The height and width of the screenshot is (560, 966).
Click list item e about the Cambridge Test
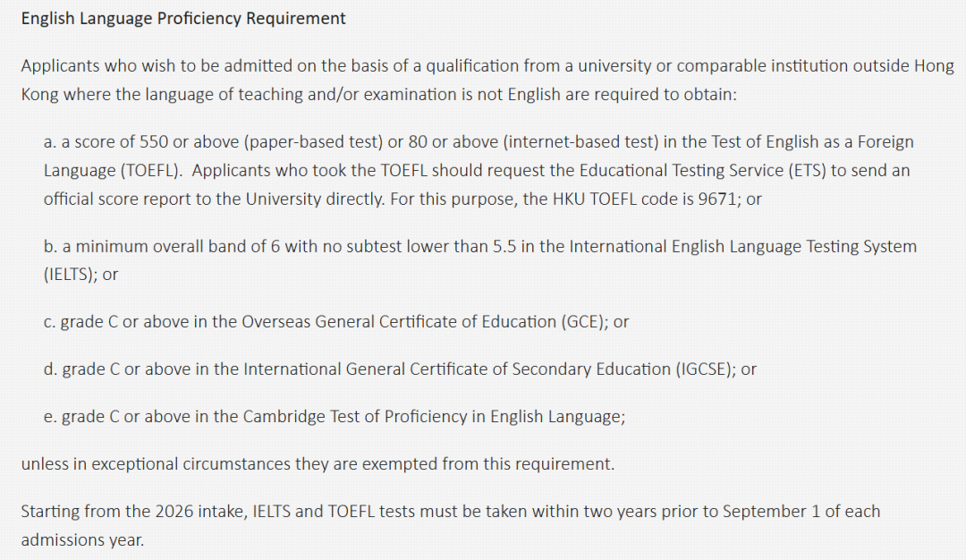(x=334, y=416)
